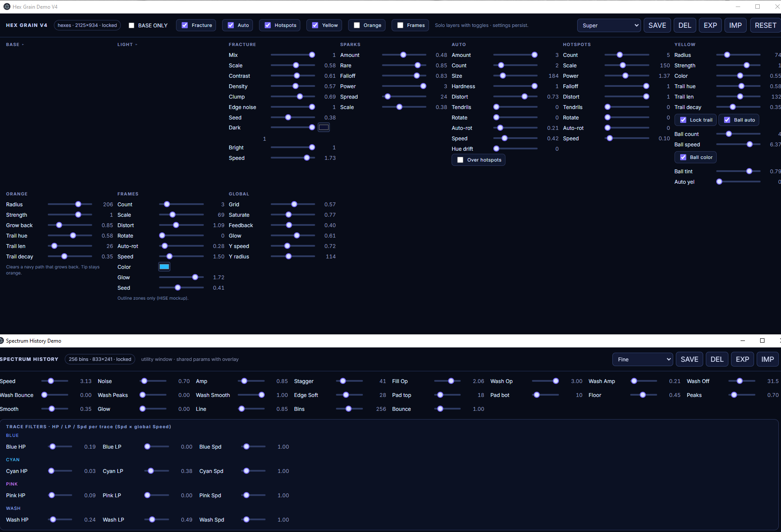The height and width of the screenshot is (532, 781).
Task: Click the Sparks Amount slider
Action: (404, 55)
